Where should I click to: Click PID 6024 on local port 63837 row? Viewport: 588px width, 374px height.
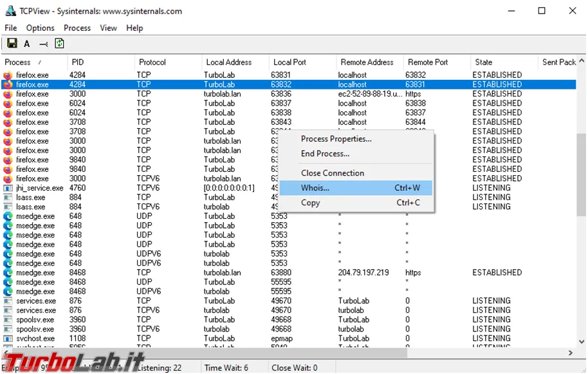(x=77, y=103)
